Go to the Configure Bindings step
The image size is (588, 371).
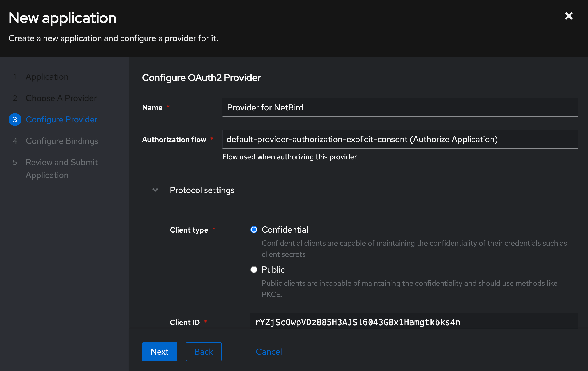[x=62, y=141]
